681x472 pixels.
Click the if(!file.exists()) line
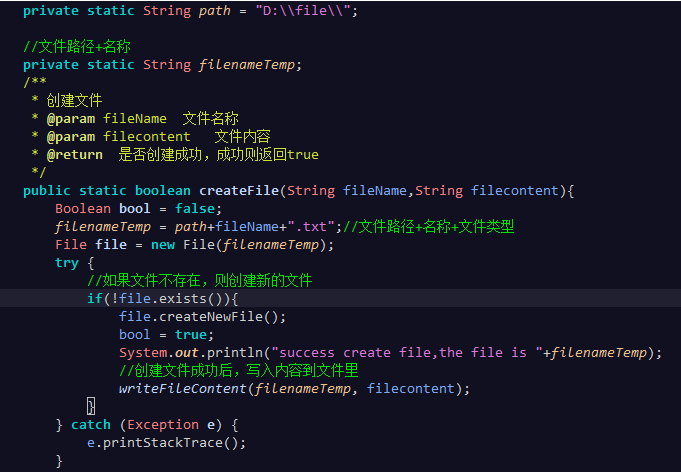click(x=163, y=299)
